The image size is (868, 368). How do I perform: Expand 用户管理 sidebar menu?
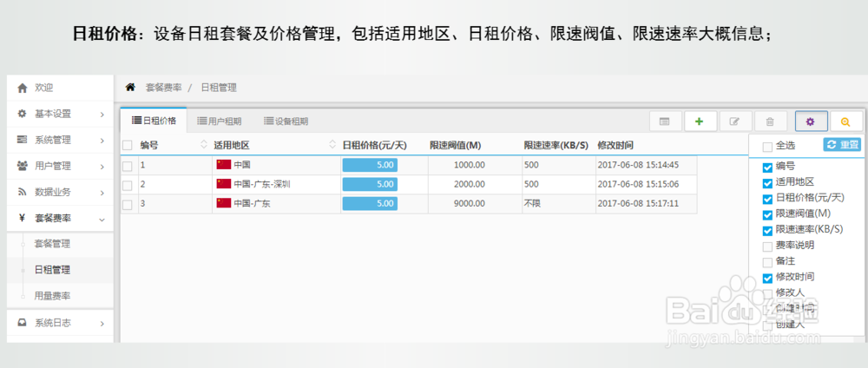(61, 166)
